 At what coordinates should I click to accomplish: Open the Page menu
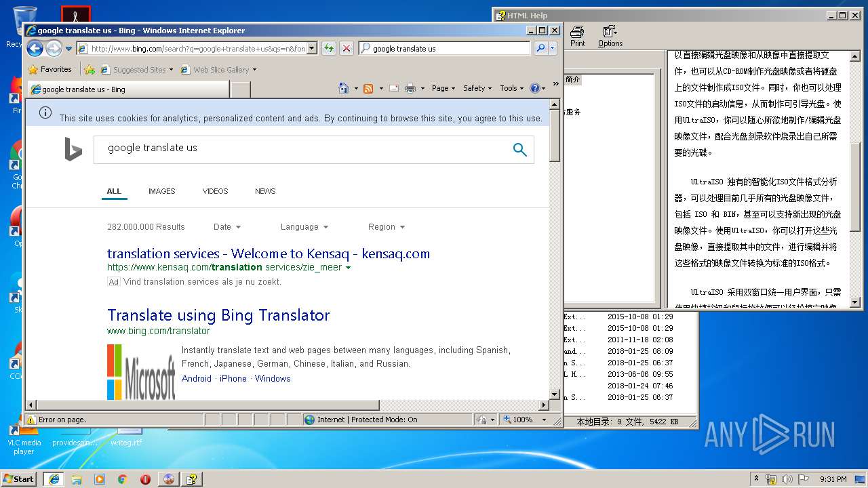point(443,88)
